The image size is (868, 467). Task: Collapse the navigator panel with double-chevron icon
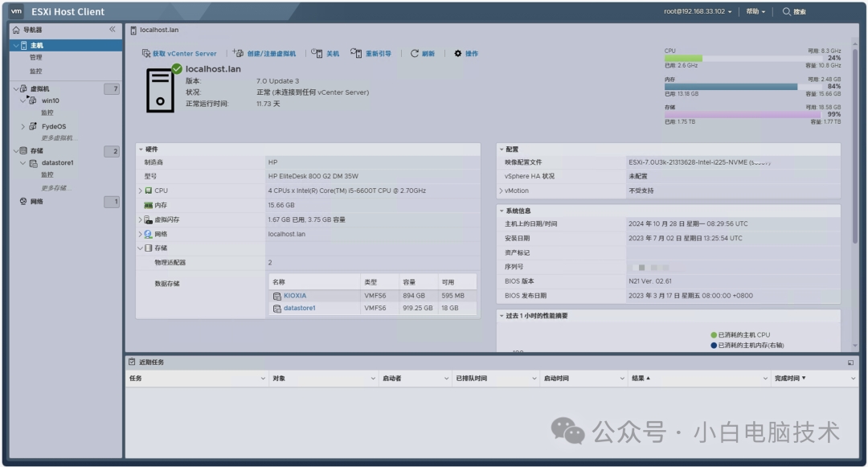113,29
